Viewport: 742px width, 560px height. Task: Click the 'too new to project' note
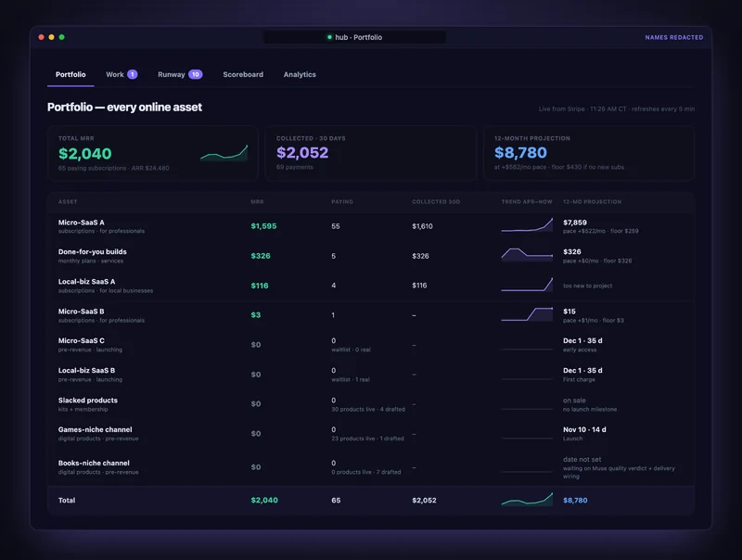[x=588, y=286]
